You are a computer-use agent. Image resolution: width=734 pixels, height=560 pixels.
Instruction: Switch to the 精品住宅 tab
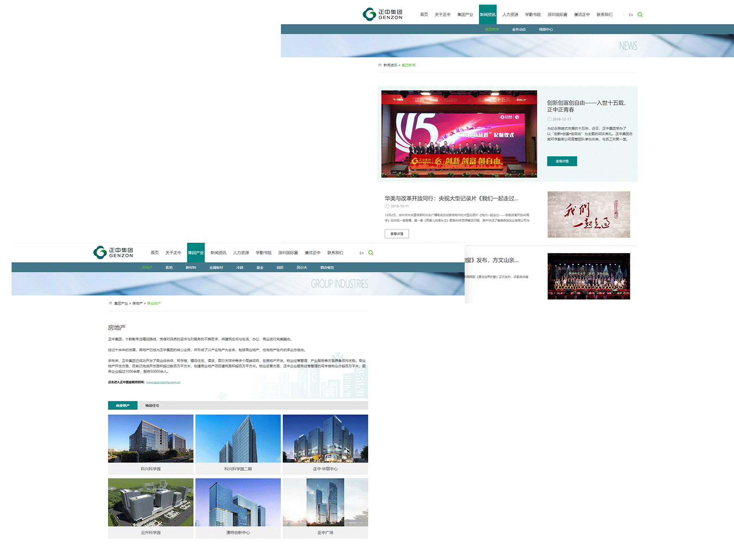pos(152,406)
